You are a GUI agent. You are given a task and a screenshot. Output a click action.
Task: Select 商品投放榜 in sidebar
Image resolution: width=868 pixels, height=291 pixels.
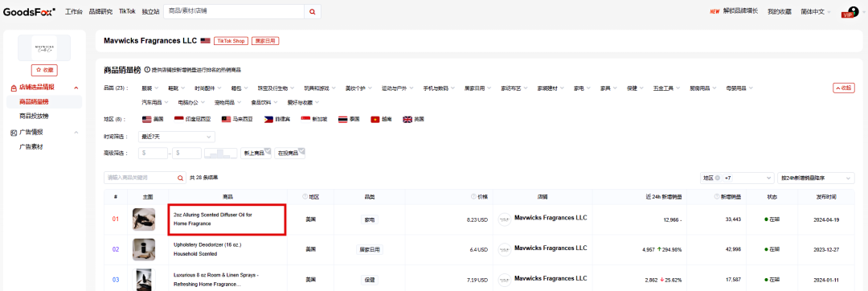(x=34, y=117)
